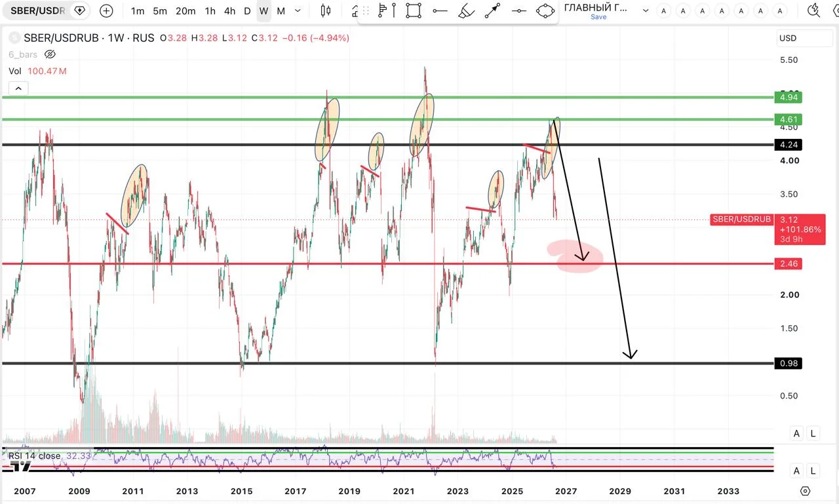This screenshot has width=839, height=504.
Task: Switch to the 5m timeframe
Action: tap(159, 10)
